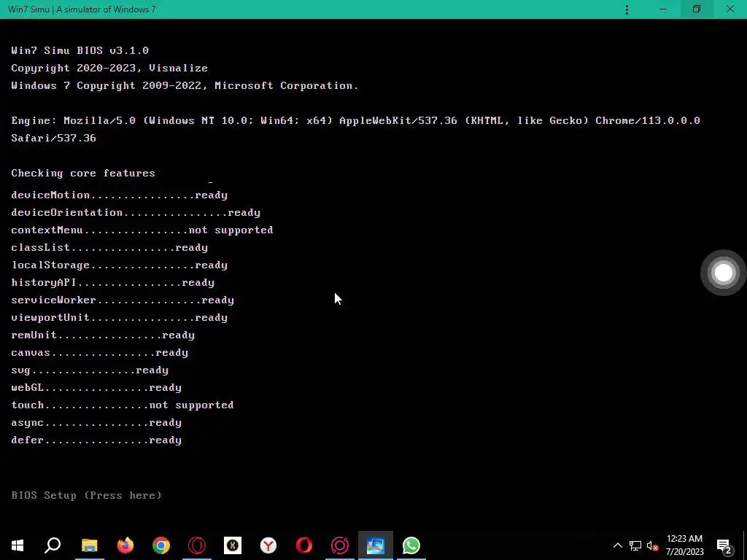Image resolution: width=747 pixels, height=560 pixels.
Task: Launch File Explorer from taskbar
Action: [89, 545]
